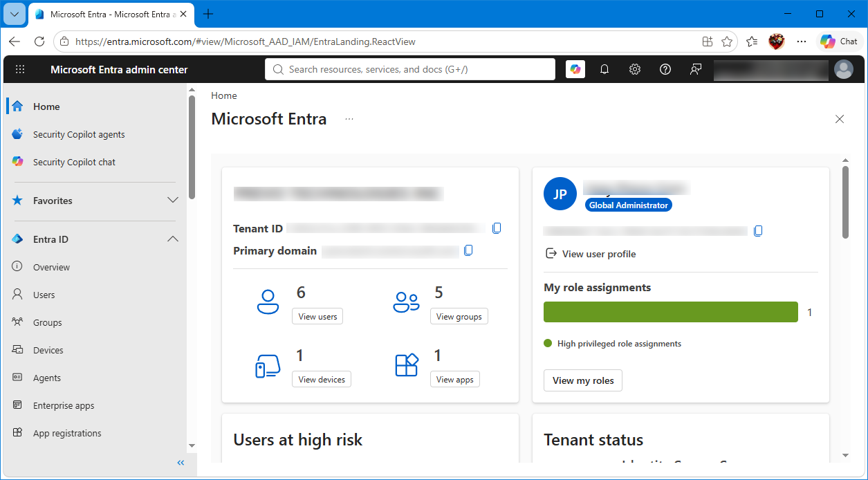This screenshot has width=868, height=480.
Task: Click the View devices button
Action: pos(322,379)
